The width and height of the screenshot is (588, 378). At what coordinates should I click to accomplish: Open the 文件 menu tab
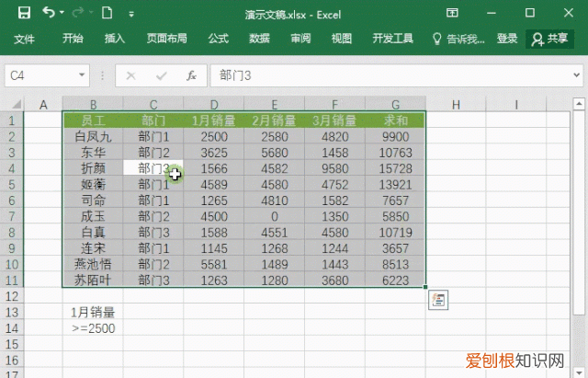coord(24,39)
